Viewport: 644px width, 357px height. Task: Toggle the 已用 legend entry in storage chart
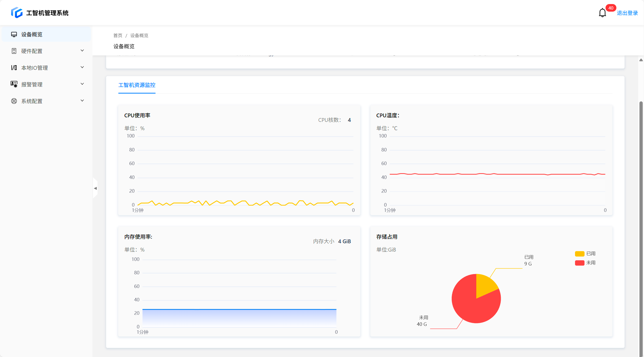585,254
